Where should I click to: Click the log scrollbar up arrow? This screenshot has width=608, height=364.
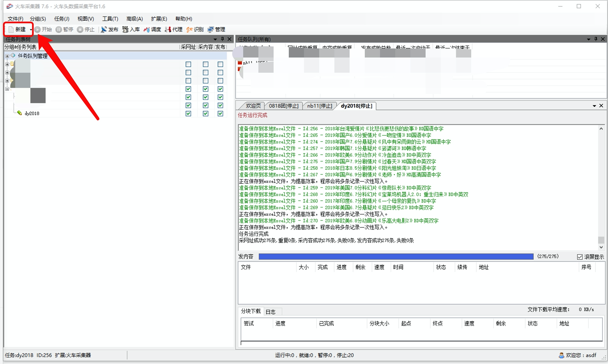tap(601, 129)
